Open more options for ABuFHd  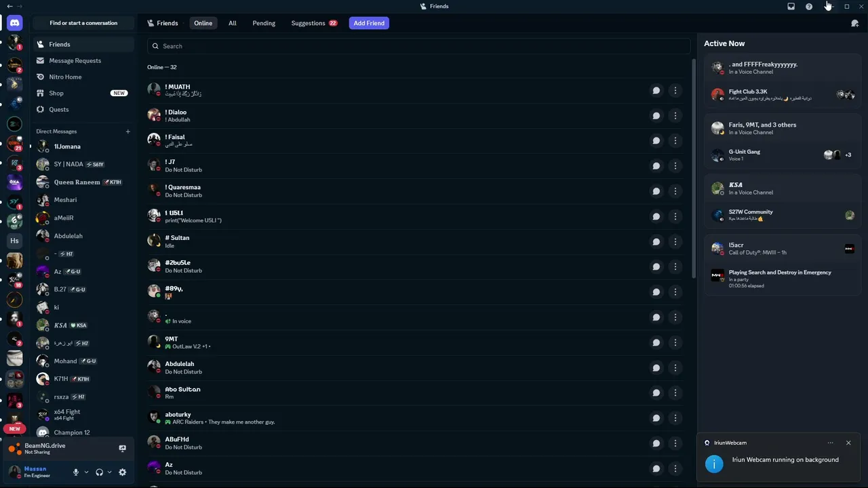tap(675, 443)
